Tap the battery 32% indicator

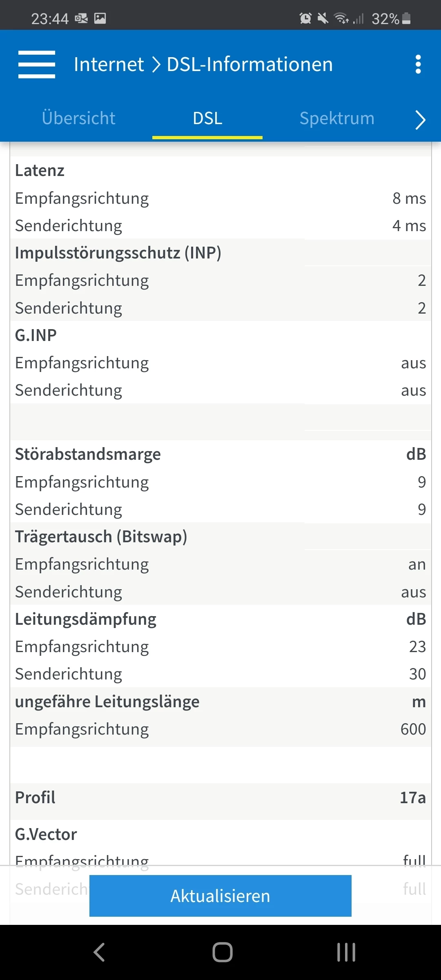391,18
